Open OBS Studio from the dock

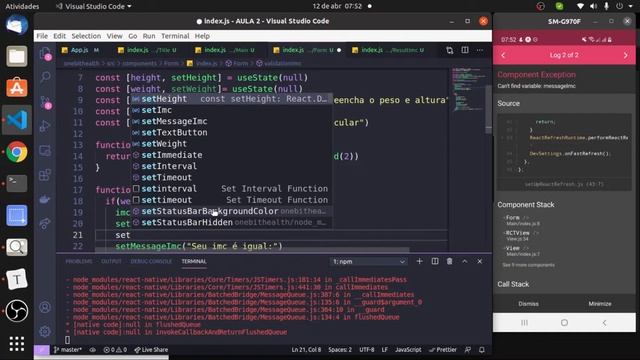pos(17,311)
